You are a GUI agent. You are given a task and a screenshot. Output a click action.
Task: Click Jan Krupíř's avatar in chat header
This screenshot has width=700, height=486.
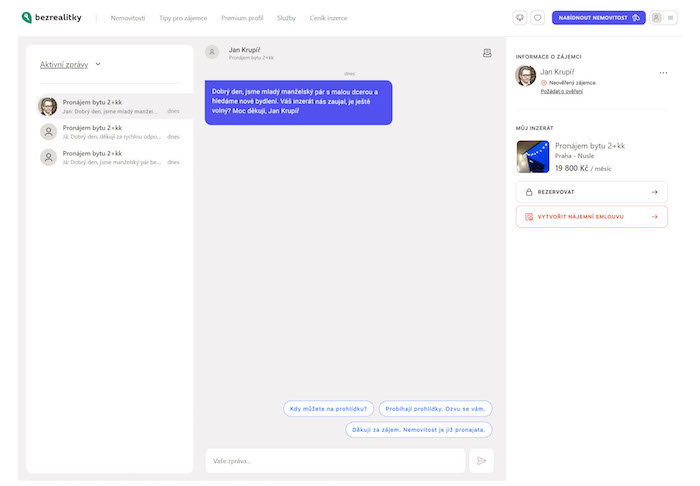pyautogui.click(x=212, y=53)
